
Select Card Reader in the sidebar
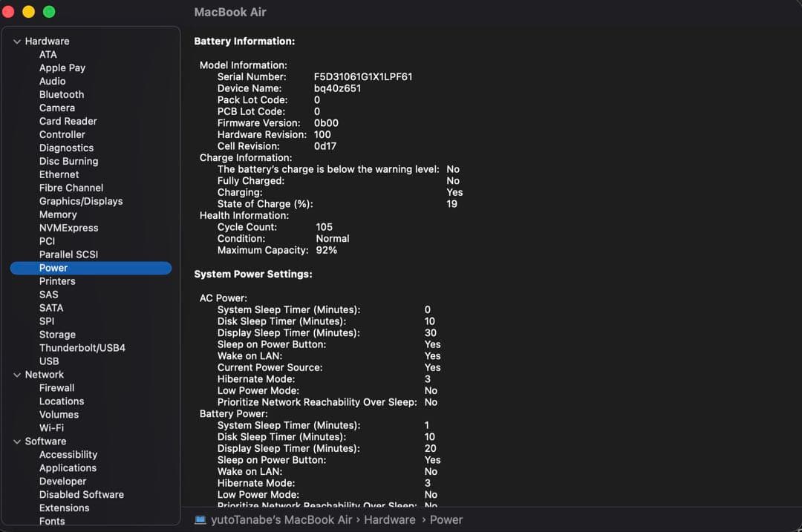[68, 121]
